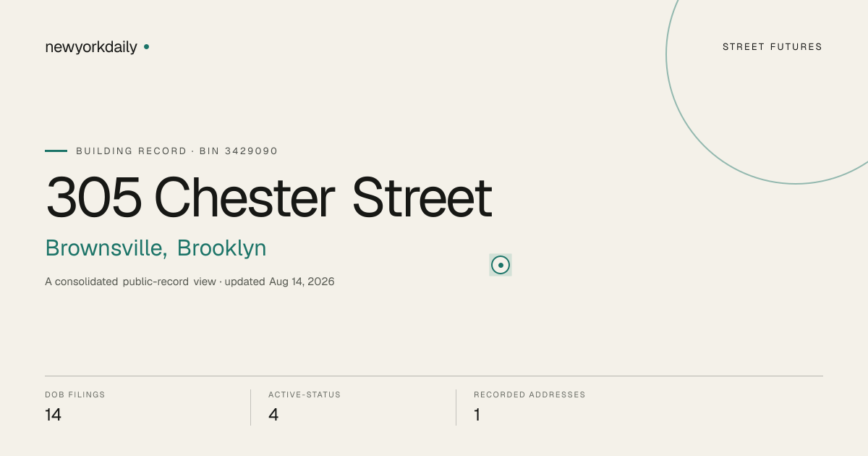The width and height of the screenshot is (868, 456).
Task: Click the Brownsville, Brooklyn location link
Action: click(156, 248)
